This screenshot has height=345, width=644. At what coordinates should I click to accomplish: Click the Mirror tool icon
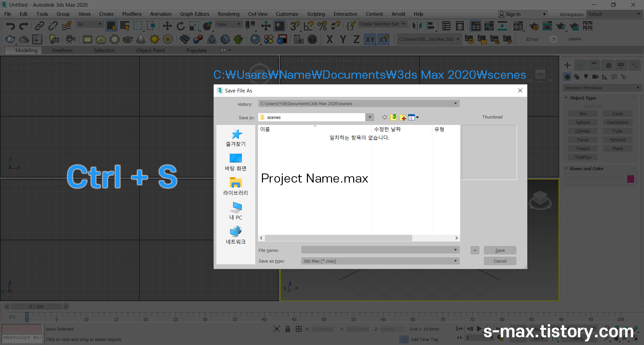pyautogui.click(x=417, y=26)
